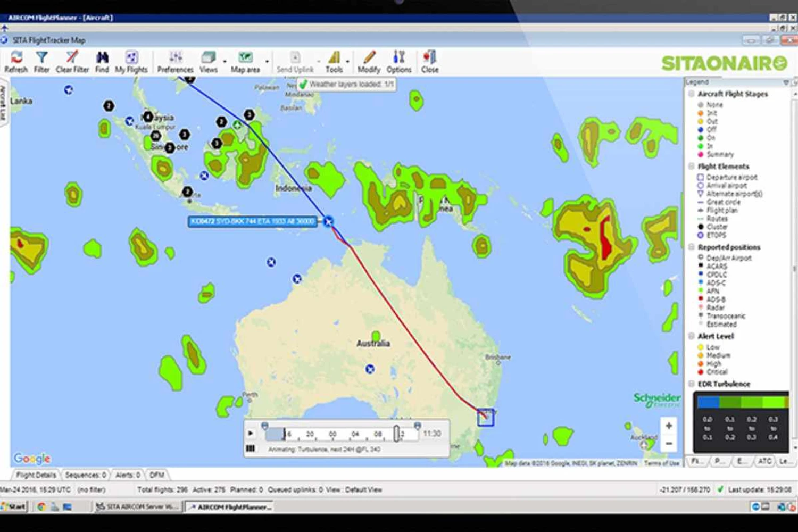
Task: Dismiss the Weather layers loaded notification
Action: (x=346, y=84)
